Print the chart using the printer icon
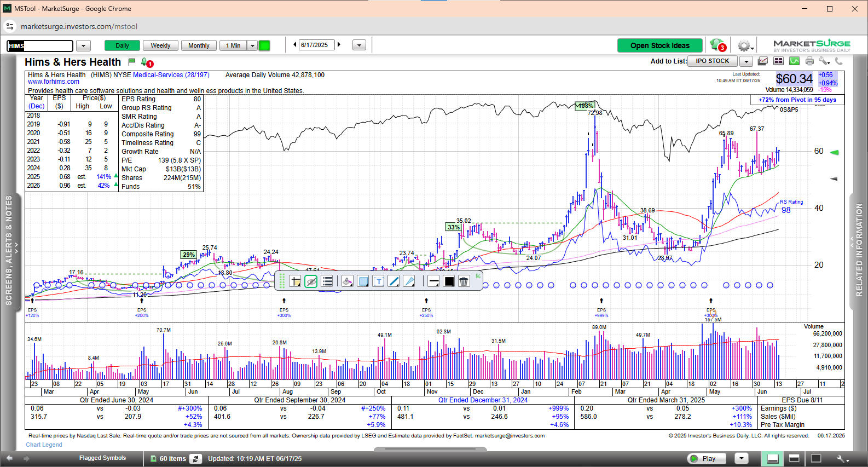868x467 pixels. click(x=809, y=61)
